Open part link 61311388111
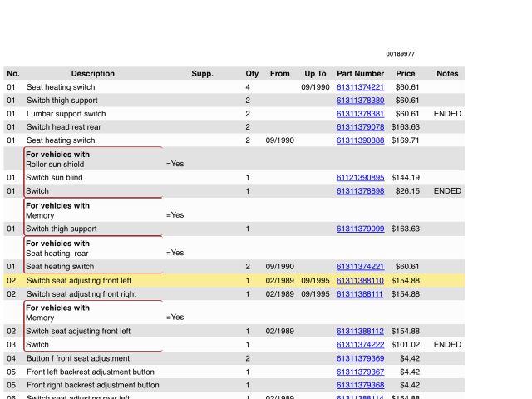 click(360, 294)
